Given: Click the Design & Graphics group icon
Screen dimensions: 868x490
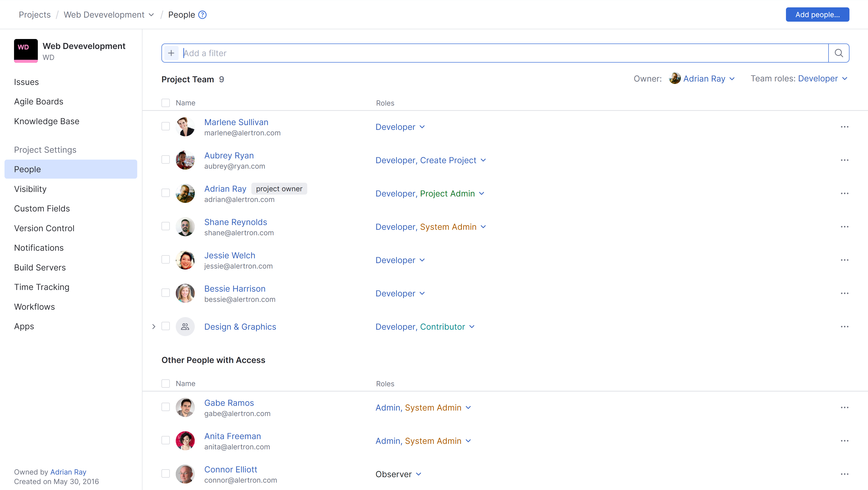Looking at the screenshot, I should tap(185, 327).
